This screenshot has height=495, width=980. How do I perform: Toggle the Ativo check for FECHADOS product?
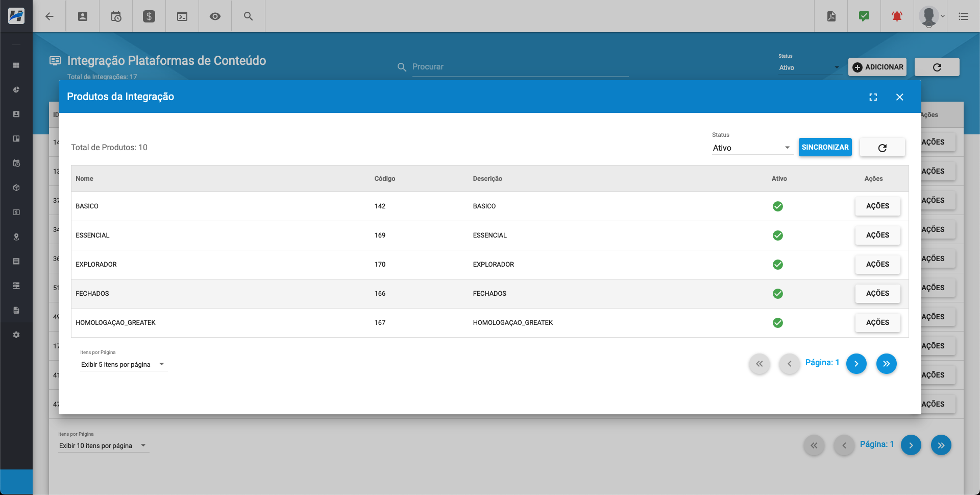(x=777, y=294)
